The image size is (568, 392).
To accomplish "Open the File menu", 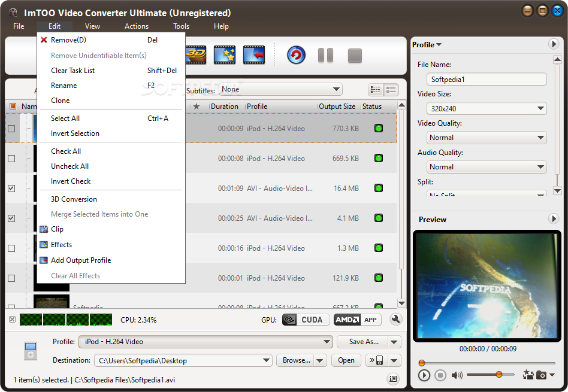I will coord(19,26).
